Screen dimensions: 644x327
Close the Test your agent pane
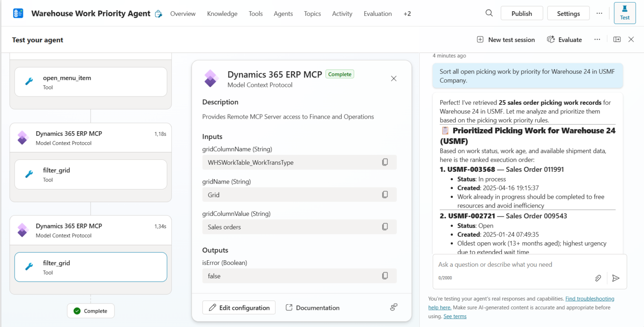(631, 39)
